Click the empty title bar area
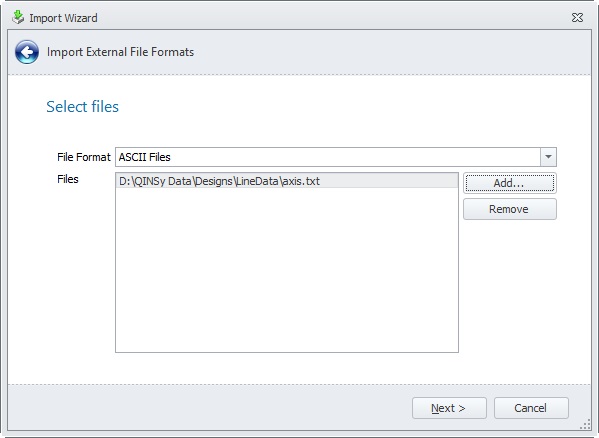The height and width of the screenshot is (438, 599). click(x=332, y=18)
